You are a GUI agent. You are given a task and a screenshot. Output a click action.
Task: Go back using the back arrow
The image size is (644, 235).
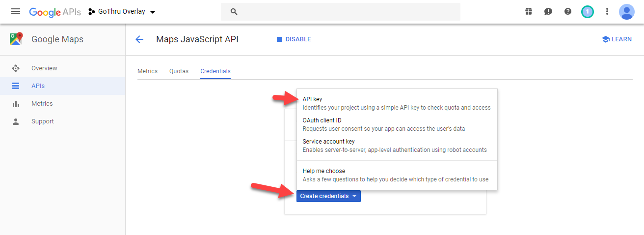139,39
